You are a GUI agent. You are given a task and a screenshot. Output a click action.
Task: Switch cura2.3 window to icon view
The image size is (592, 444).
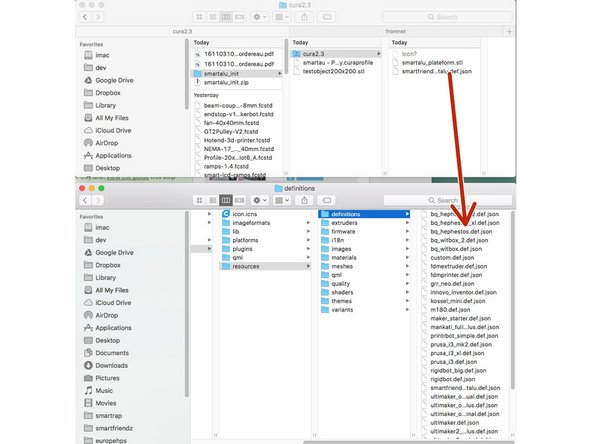pyautogui.click(x=200, y=17)
